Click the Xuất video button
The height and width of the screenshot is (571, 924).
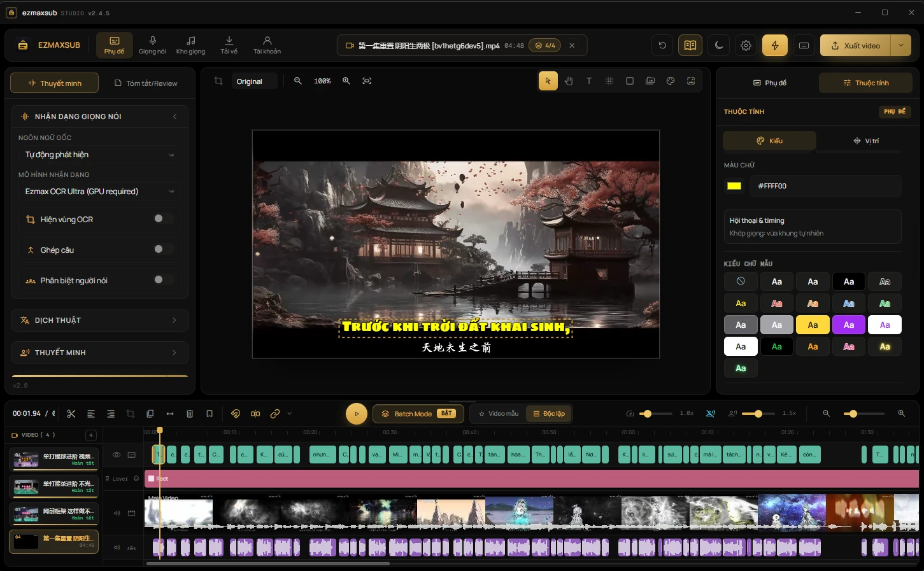point(856,45)
